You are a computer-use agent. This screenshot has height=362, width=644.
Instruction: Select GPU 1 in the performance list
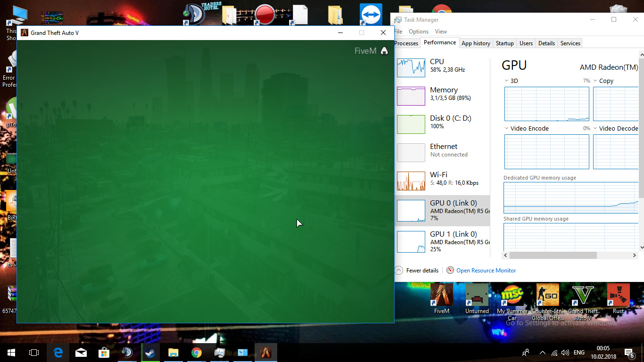tap(442, 241)
